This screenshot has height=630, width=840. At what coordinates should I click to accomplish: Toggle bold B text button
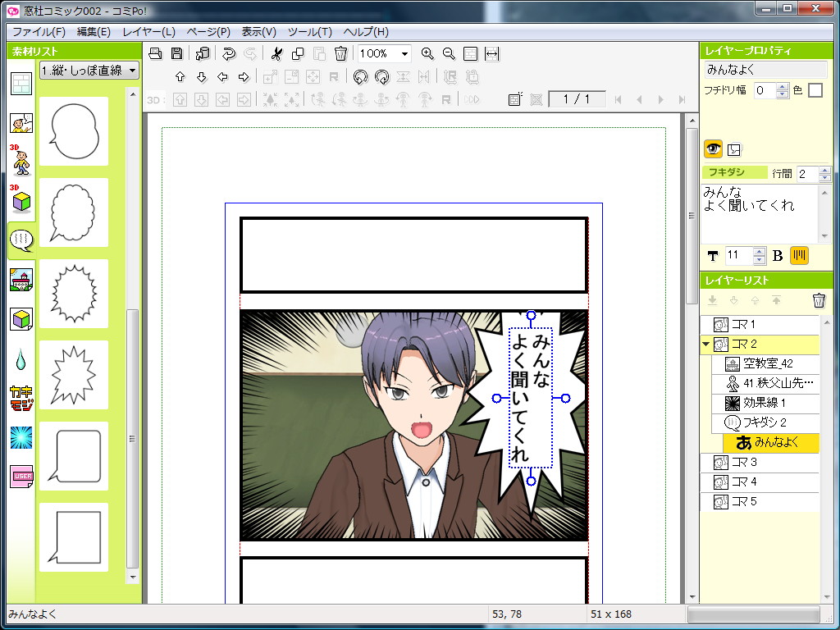pos(778,256)
